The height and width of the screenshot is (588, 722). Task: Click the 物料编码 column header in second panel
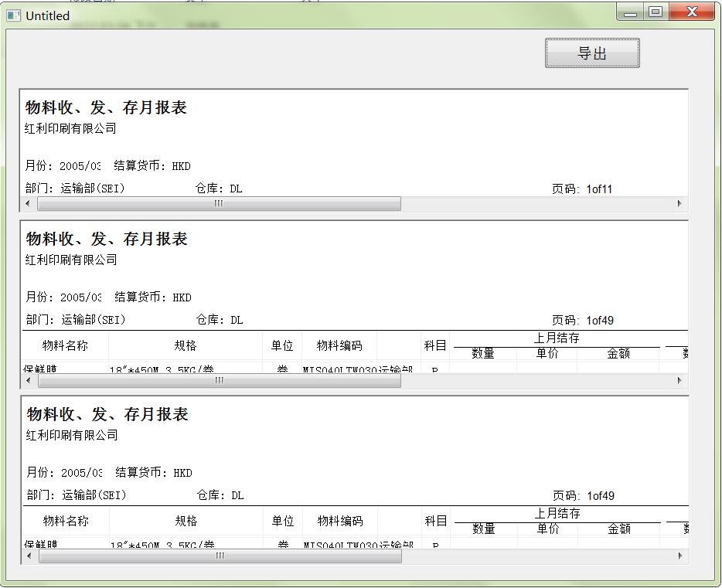click(339, 345)
